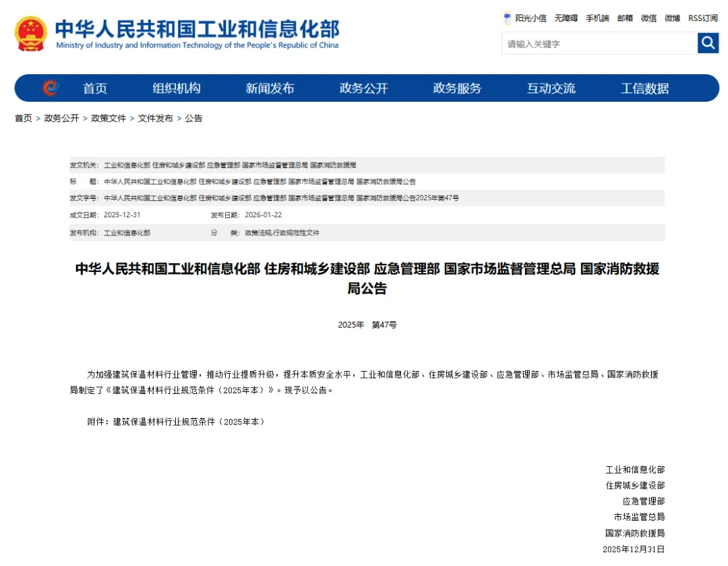Viewport: 728px width, 566px height.
Task: Click the ministry's Chinese name header title
Action: click(x=198, y=29)
